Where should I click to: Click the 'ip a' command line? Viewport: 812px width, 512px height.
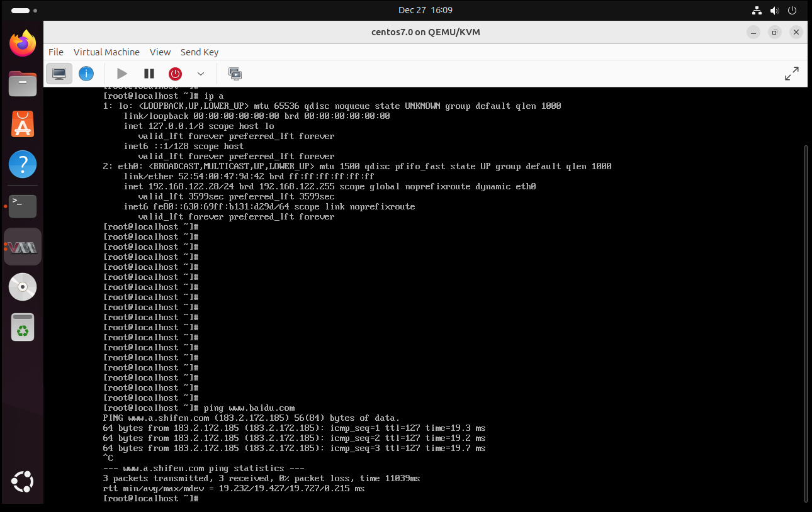(x=163, y=96)
